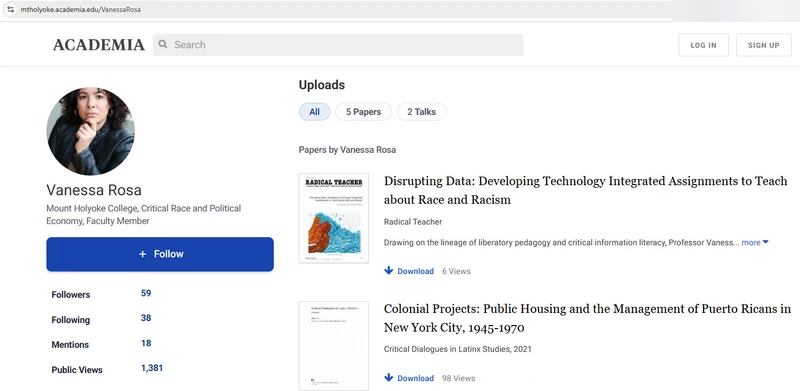Click Papers by Vanessa Rosa text
This screenshot has height=391, width=800.
(347, 150)
